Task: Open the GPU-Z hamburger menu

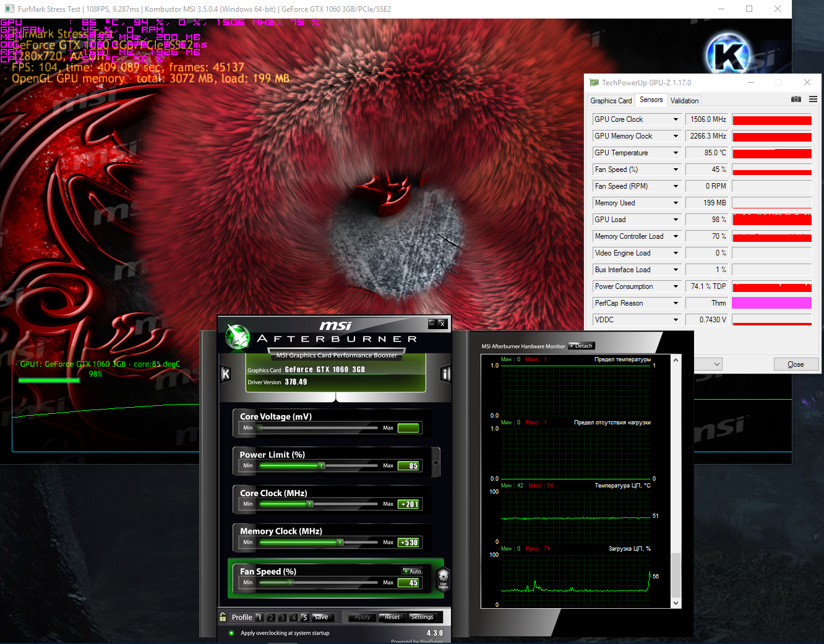Action: (x=813, y=99)
